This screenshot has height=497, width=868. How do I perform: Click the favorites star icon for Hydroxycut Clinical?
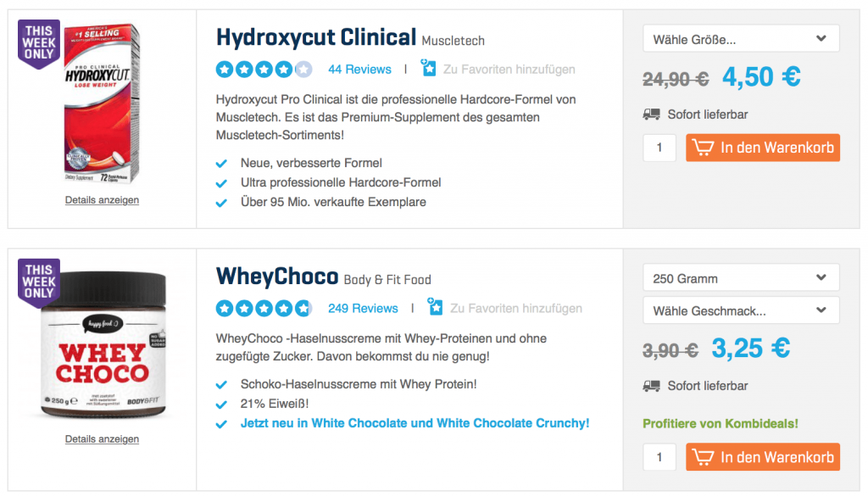tap(428, 70)
